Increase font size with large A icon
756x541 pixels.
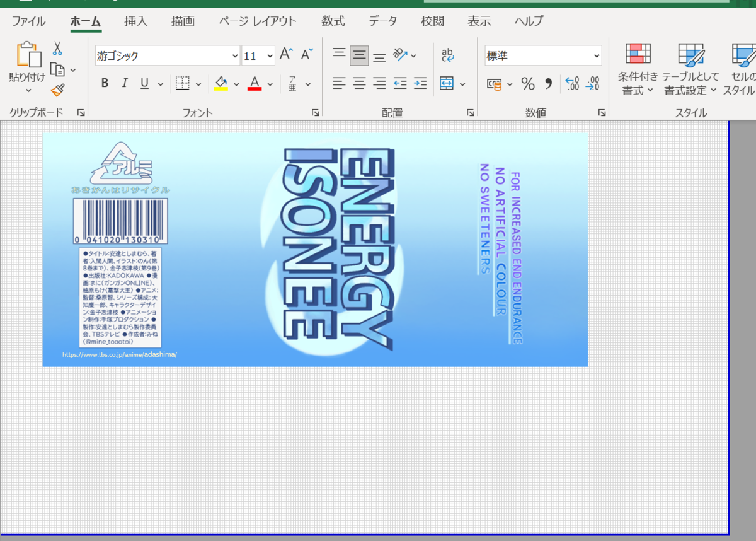pyautogui.click(x=287, y=54)
